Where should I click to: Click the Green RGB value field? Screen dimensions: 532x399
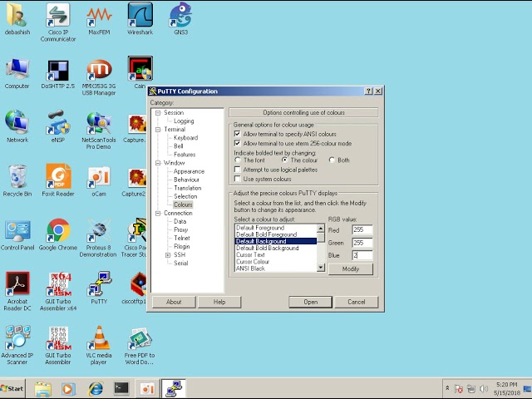tap(362, 243)
